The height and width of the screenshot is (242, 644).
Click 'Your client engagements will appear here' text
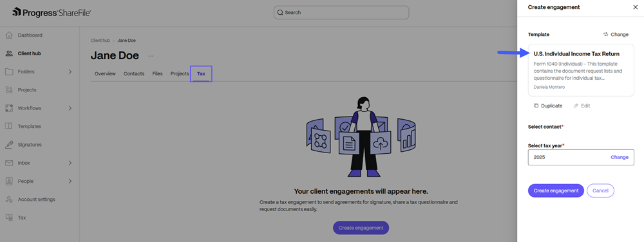[x=361, y=191]
